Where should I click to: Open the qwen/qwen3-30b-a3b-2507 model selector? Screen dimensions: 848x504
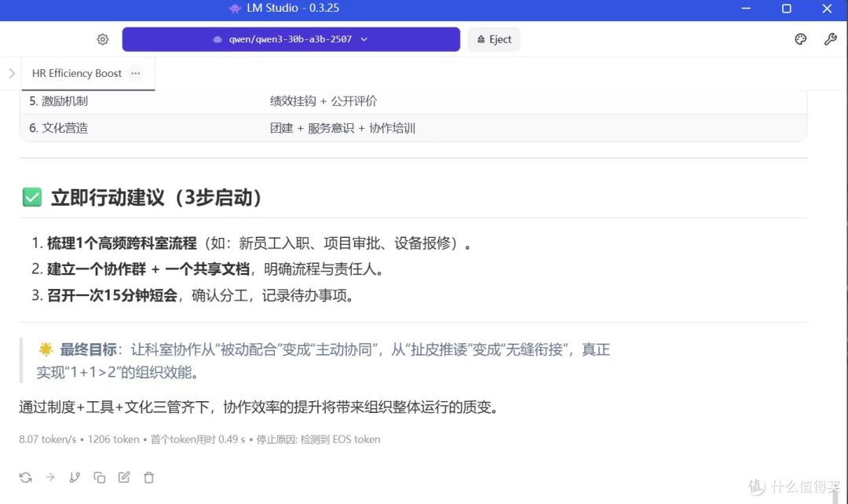291,39
